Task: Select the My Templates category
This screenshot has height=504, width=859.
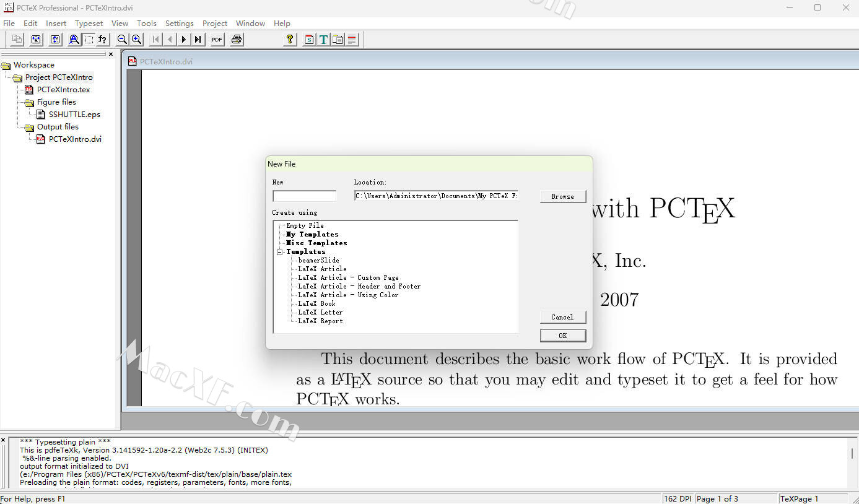Action: pyautogui.click(x=312, y=235)
